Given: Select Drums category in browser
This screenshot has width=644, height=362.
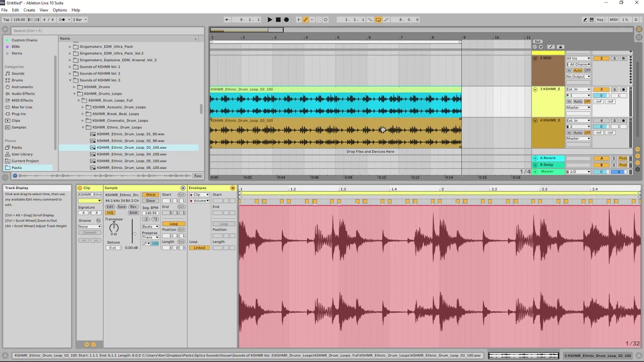Looking at the screenshot, I should 17,80.
